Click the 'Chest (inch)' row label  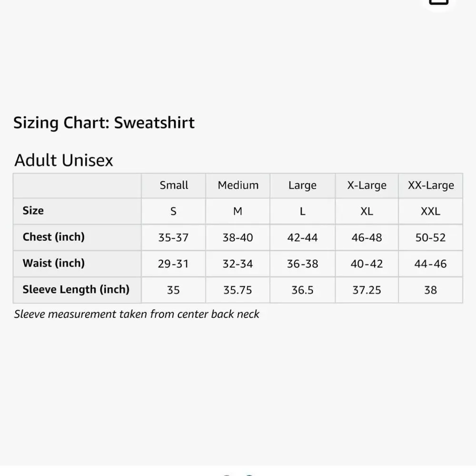[53, 237]
